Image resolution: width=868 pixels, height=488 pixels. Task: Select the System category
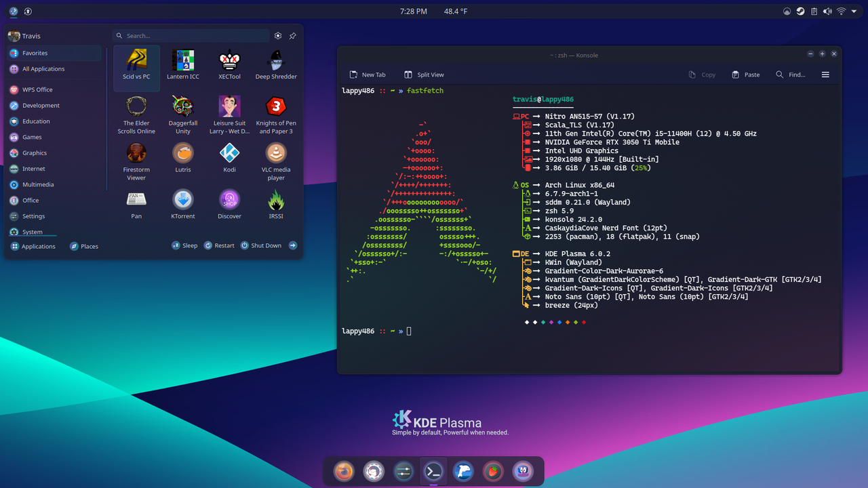tap(54, 232)
